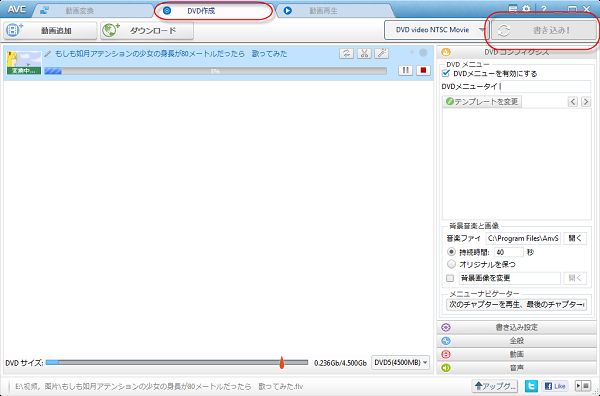Click the green speaker 音声 icon
The width and height of the screenshot is (600, 396).
pyautogui.click(x=446, y=368)
